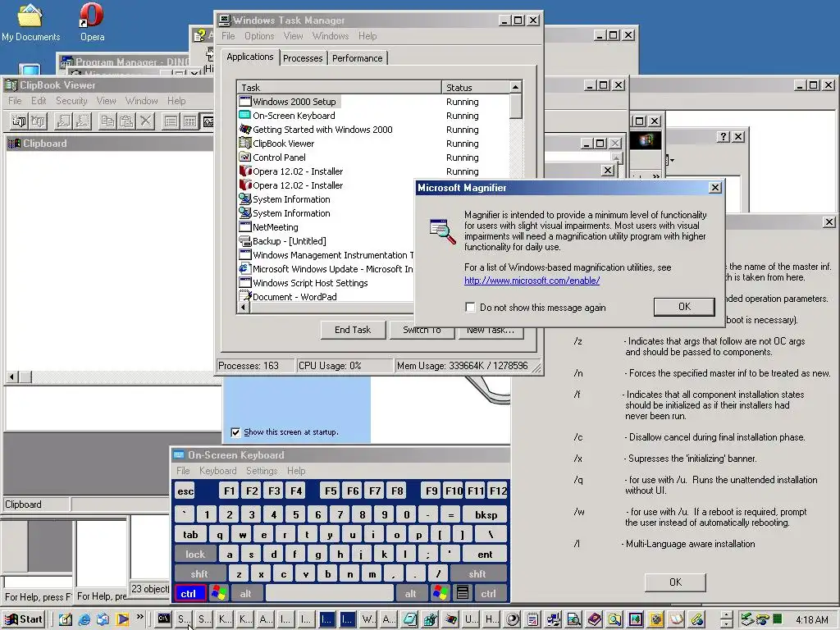Viewport: 840px width, 630px height.
Task: Select the NetMeeting task row
Action: tap(326, 227)
